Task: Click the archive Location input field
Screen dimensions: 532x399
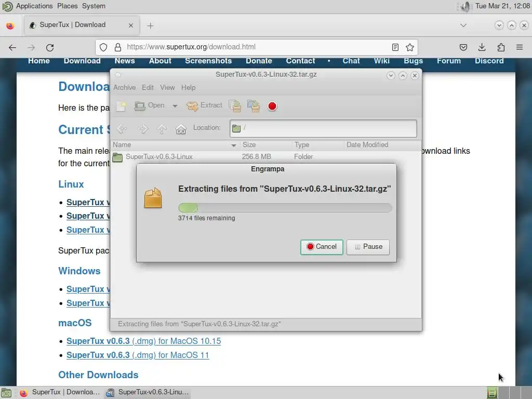Action: (x=323, y=128)
